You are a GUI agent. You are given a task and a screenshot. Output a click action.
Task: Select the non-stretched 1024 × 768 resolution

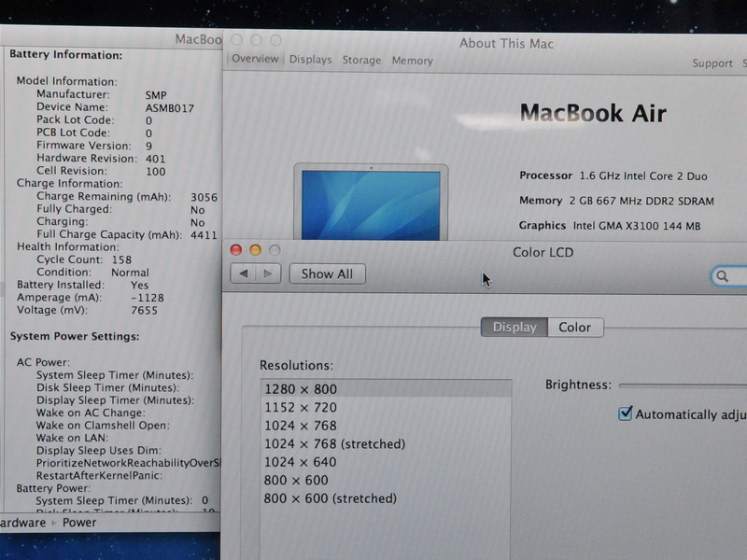pyautogui.click(x=387, y=426)
